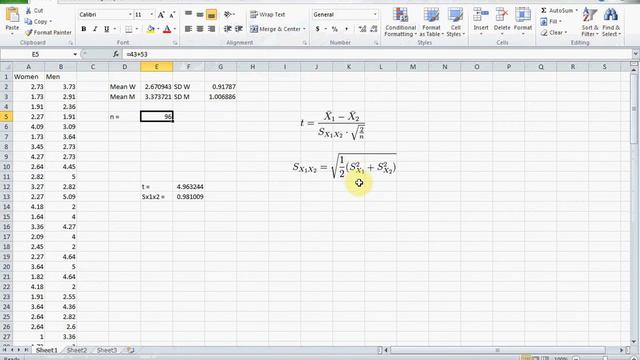
Task: Switch to the Sheet1 tab
Action: point(47,350)
